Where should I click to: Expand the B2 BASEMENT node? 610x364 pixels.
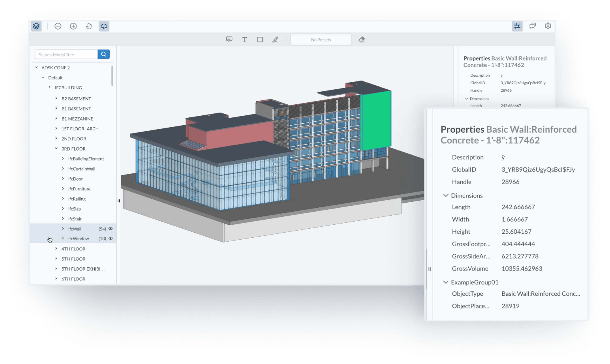tap(56, 98)
